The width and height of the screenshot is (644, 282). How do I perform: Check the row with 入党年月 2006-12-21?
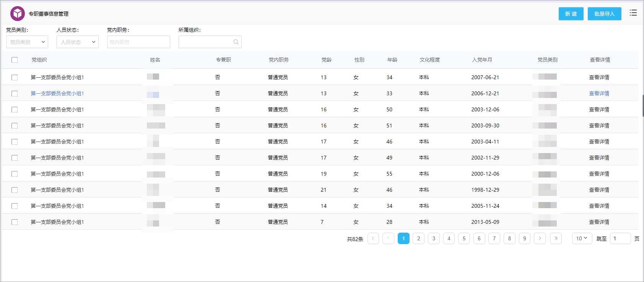click(15, 93)
